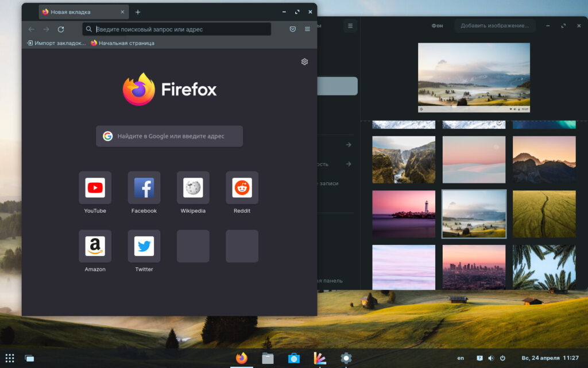Open new tab page settings gear
Viewport: 588px width, 368px height.
click(x=304, y=62)
